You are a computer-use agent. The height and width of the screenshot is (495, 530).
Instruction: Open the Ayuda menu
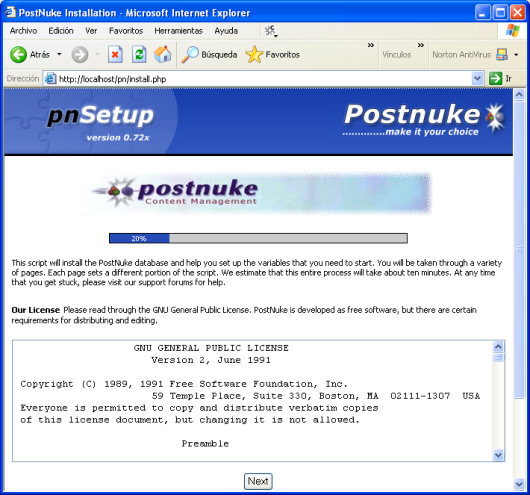point(226,31)
